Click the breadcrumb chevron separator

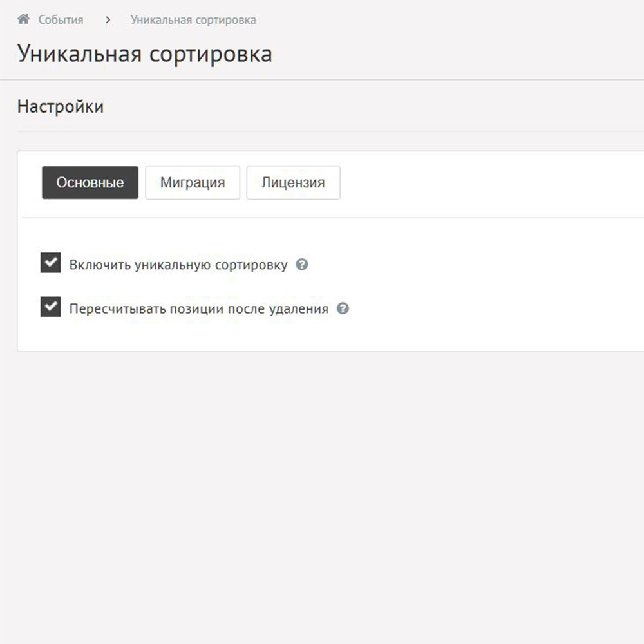pos(108,20)
